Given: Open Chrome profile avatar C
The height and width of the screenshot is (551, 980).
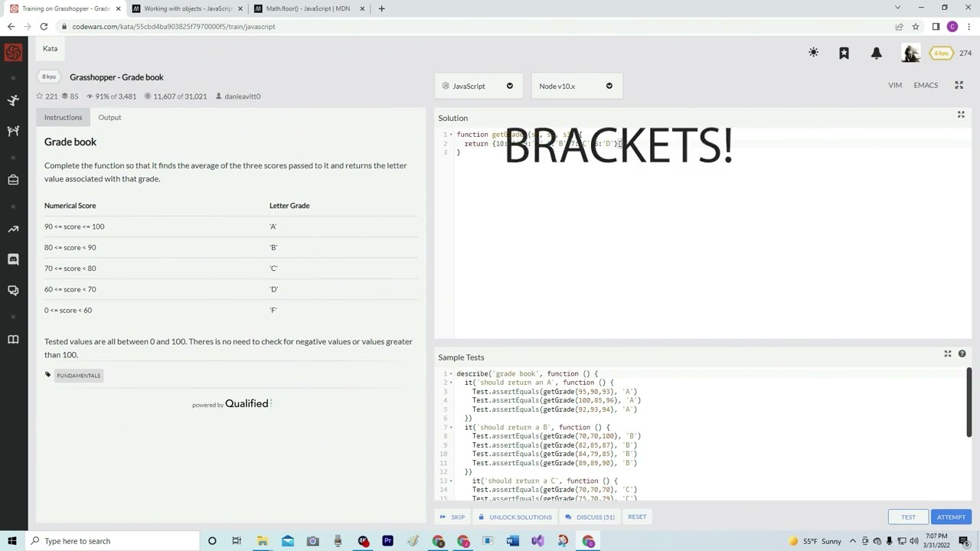Looking at the screenshot, I should pos(952,26).
